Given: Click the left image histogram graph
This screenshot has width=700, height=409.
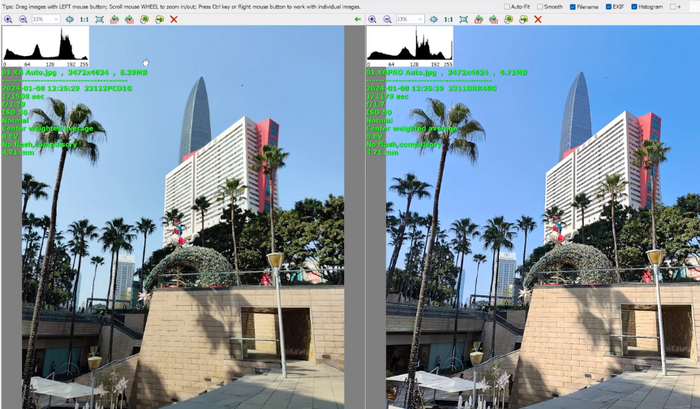Looking at the screenshot, I should click(46, 46).
